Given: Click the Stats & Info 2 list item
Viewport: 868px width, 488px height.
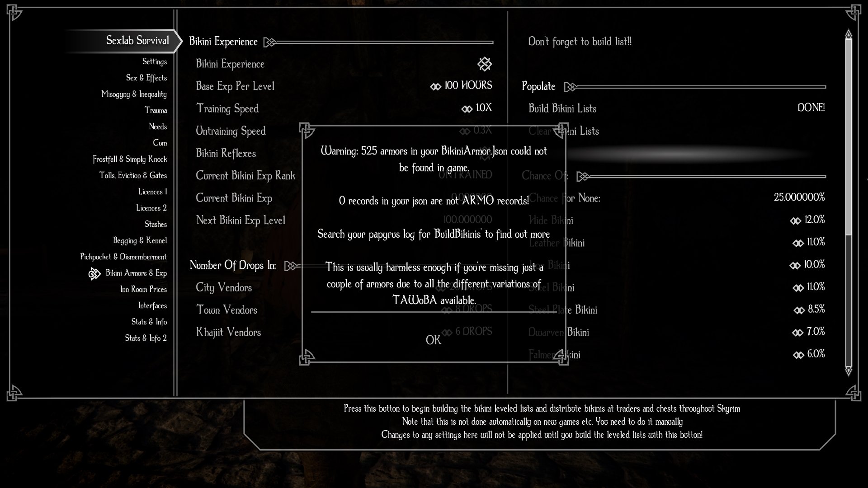Looking at the screenshot, I should tap(145, 337).
